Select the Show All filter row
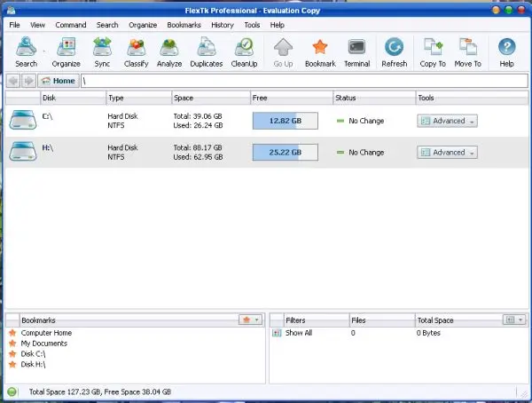 (399, 333)
